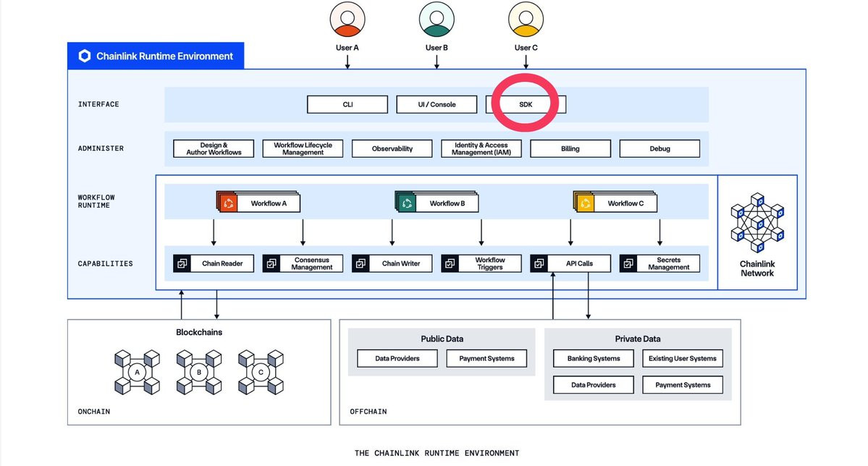
Task: Click the Workflow A label
Action: [x=269, y=203]
